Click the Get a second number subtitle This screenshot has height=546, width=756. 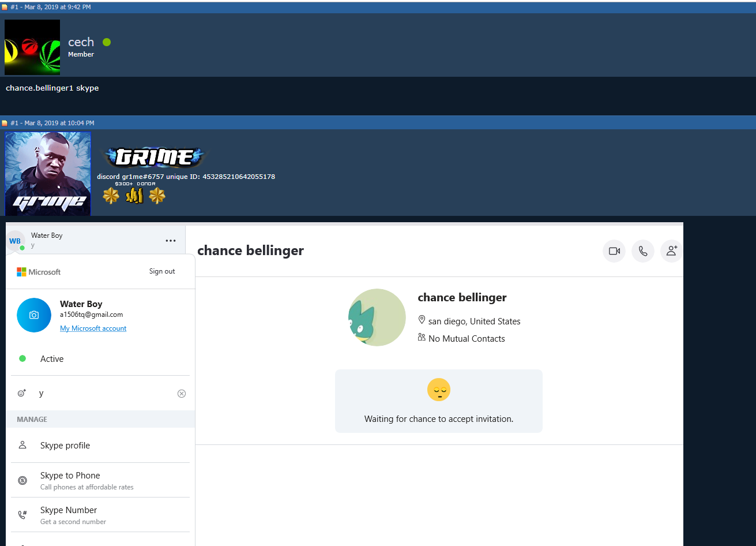pyautogui.click(x=73, y=522)
